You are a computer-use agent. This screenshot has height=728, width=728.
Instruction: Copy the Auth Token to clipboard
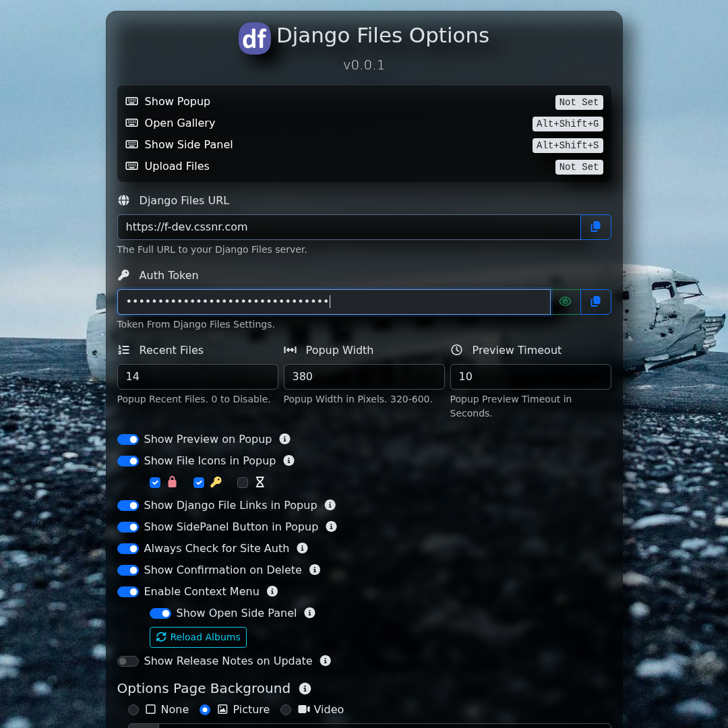595,302
